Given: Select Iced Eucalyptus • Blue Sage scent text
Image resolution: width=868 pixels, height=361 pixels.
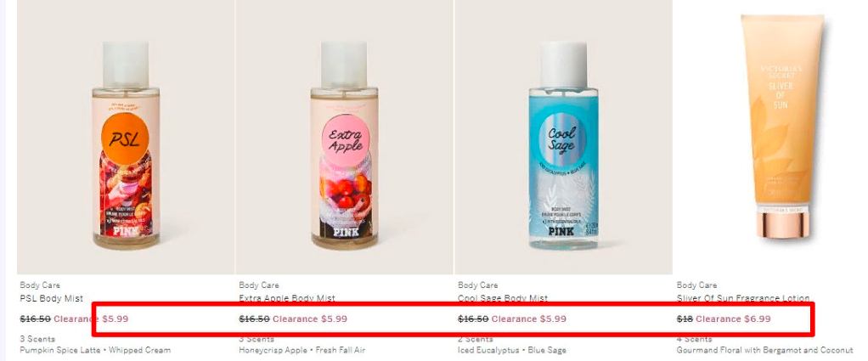Looking at the screenshot, I should pyautogui.click(x=512, y=350).
